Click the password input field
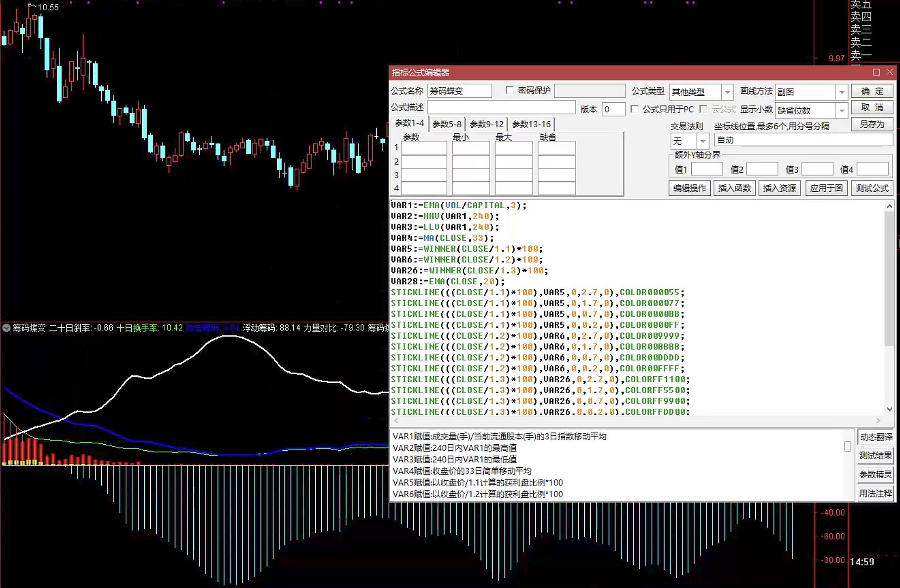The height and width of the screenshot is (588, 900). click(589, 91)
